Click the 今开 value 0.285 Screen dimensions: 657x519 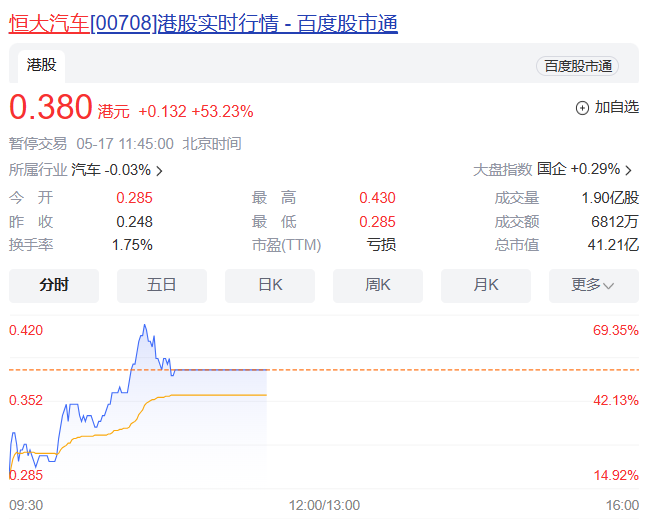point(135,198)
